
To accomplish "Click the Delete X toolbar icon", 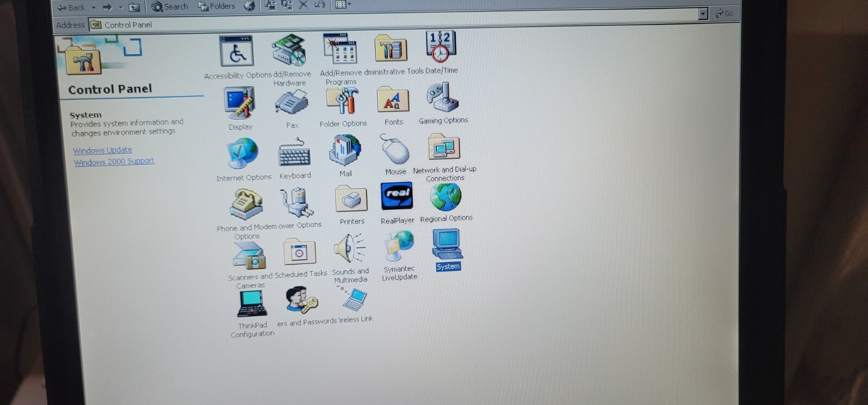I will pyautogui.click(x=303, y=5).
